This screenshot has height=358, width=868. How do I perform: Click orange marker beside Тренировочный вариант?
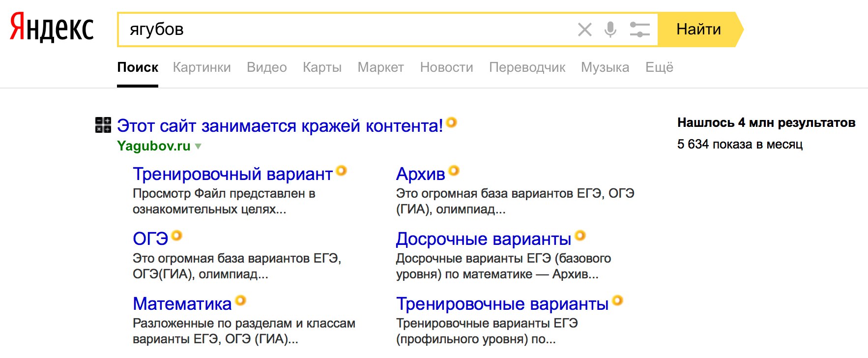pos(341,171)
